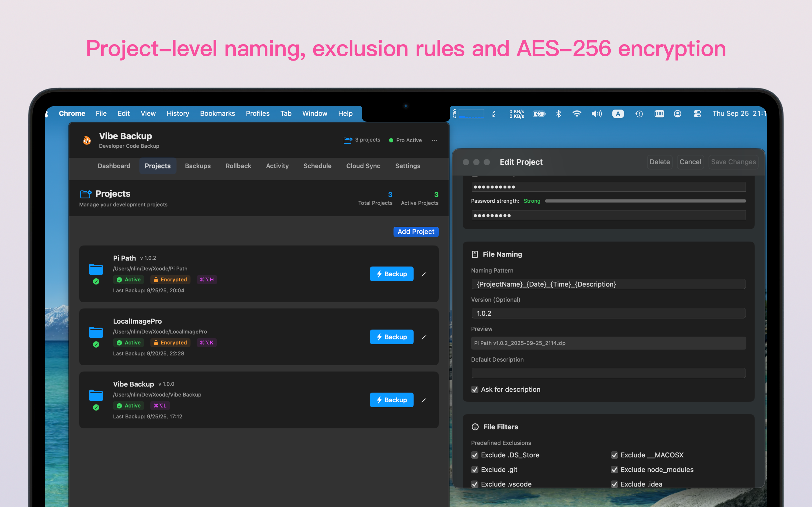Click the File Naming panel icon
Image resolution: width=812 pixels, height=507 pixels.
(475, 254)
